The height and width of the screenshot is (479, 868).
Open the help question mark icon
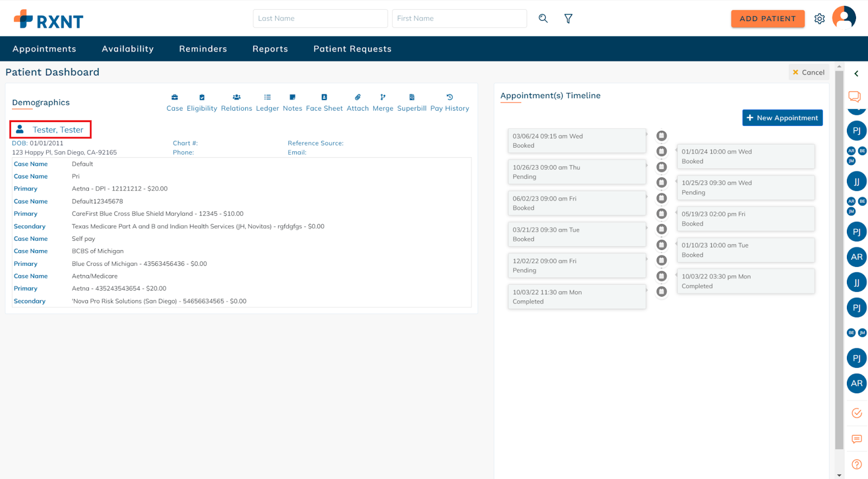tap(857, 464)
